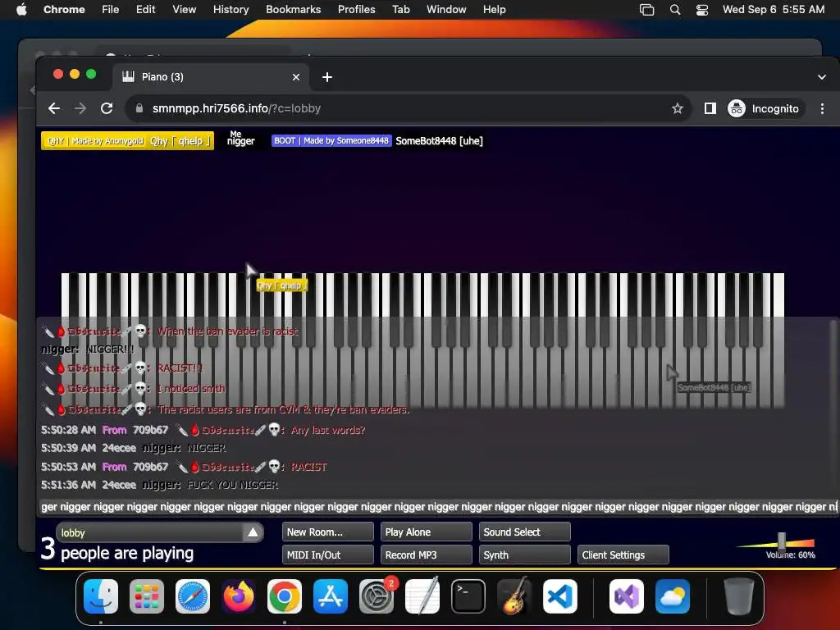This screenshot has height=630, width=840.
Task: Click the address bar URL
Action: (x=236, y=108)
